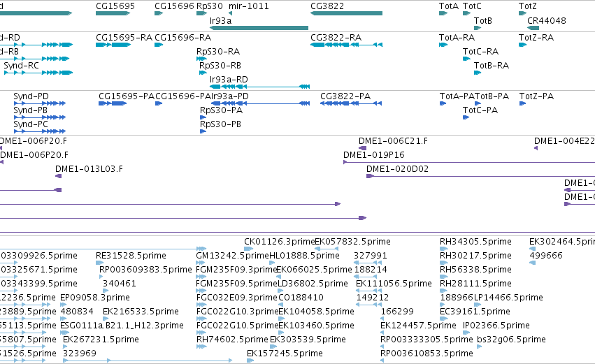595x364 pixels.
Task: Click the TotB gene label
Action: click(x=482, y=20)
